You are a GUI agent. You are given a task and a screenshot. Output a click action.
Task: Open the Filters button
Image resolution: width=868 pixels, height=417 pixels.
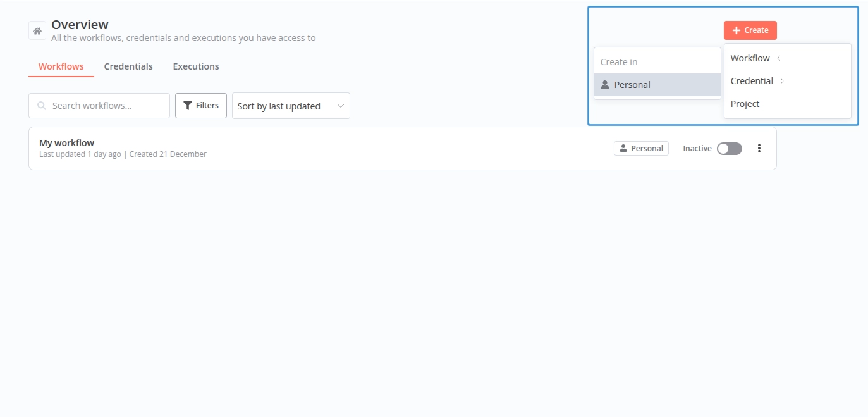pyautogui.click(x=201, y=106)
